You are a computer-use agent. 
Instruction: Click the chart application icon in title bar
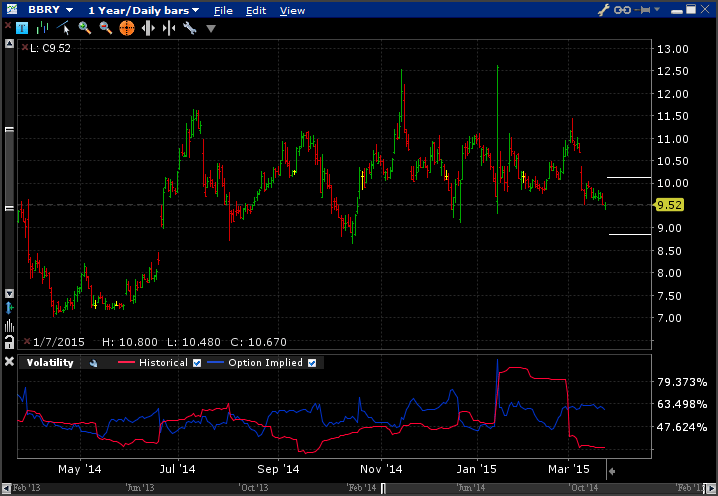[11, 9]
